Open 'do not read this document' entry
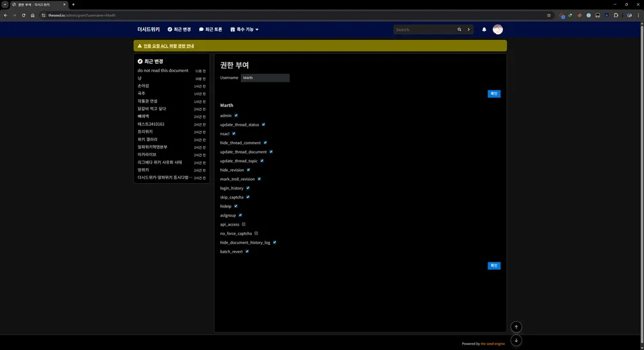The image size is (644, 350). pos(163,71)
